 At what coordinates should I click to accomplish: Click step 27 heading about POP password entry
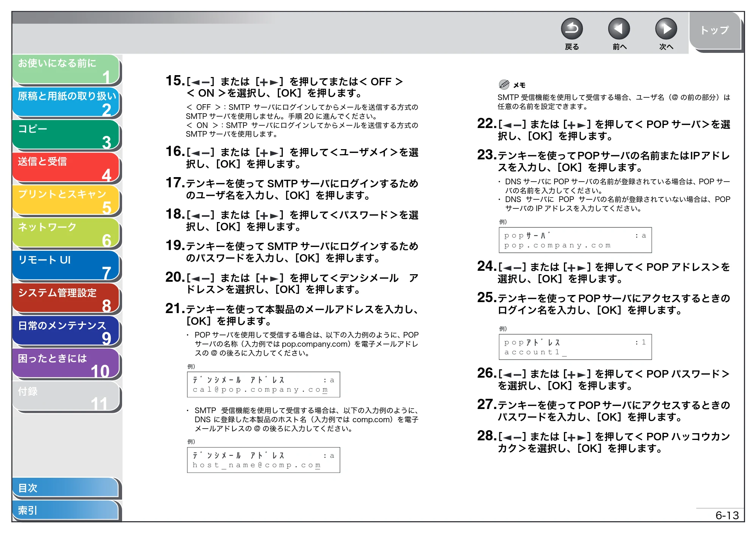pos(604,411)
